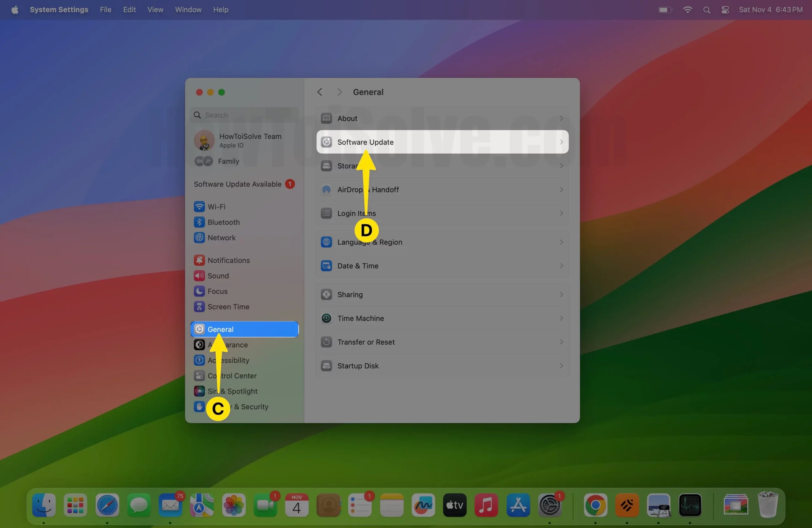Launch the App Store from the Dock
Image resolution: width=812 pixels, height=528 pixels.
click(518, 506)
